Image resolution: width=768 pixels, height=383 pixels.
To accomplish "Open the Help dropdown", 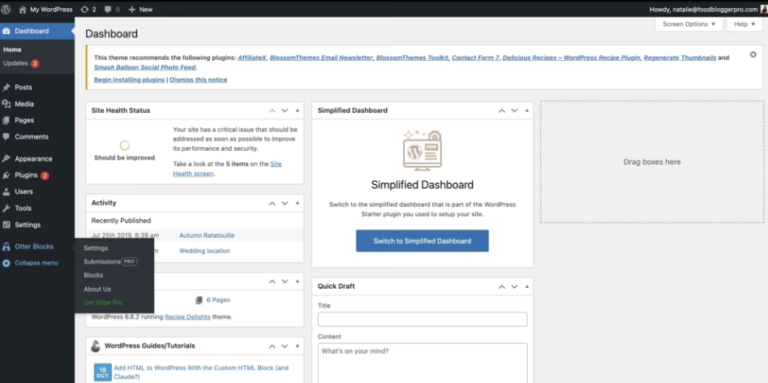I will (744, 24).
